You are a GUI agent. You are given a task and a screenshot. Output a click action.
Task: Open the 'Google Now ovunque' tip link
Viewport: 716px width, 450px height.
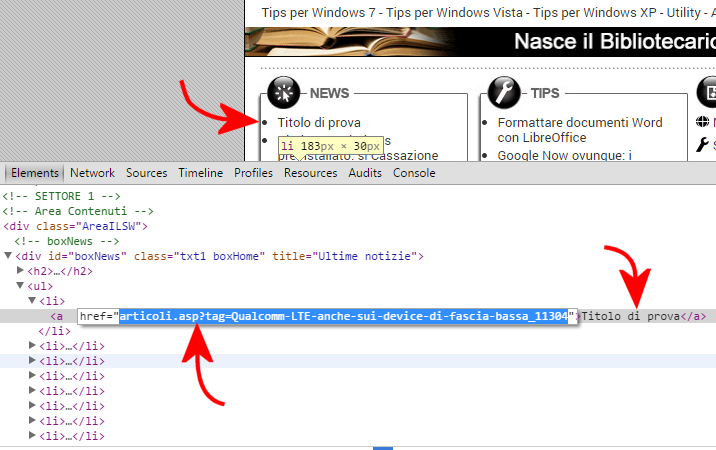tap(565, 155)
